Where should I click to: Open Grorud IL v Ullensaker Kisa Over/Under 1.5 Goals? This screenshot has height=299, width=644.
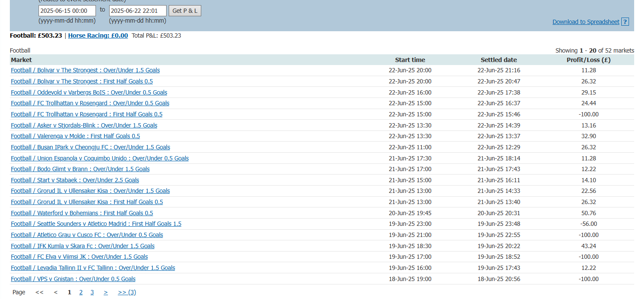90,191
